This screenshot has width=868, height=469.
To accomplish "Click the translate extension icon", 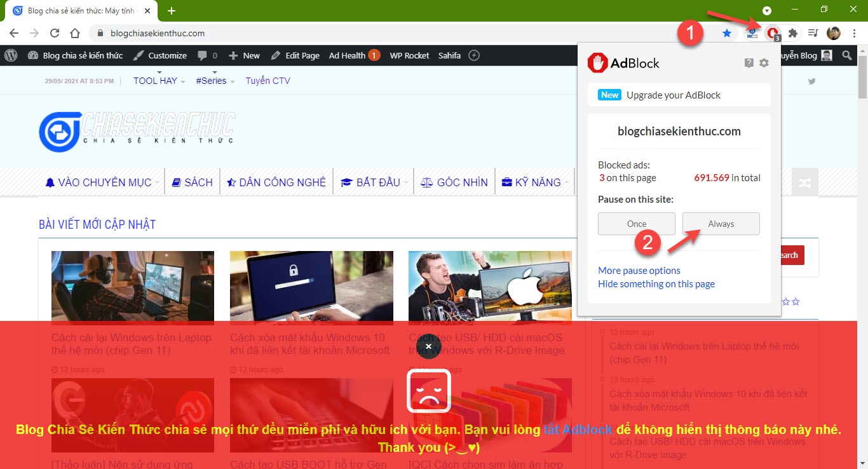I will pyautogui.click(x=752, y=33).
